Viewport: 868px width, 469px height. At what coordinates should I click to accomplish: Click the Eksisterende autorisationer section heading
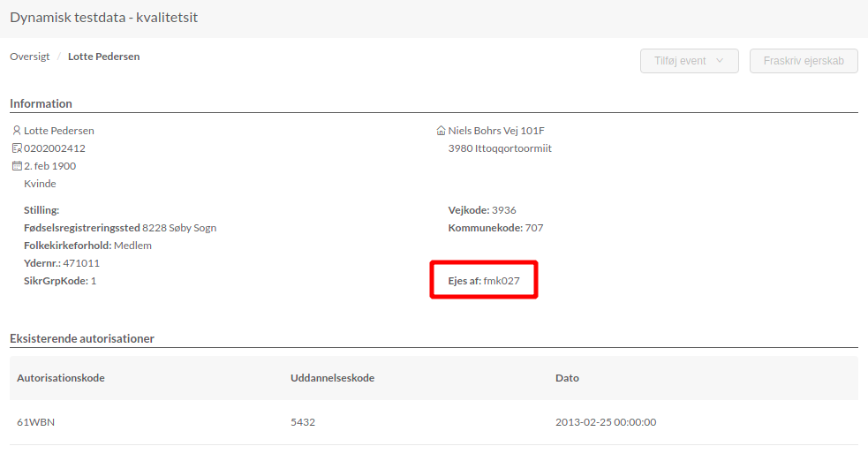82,338
